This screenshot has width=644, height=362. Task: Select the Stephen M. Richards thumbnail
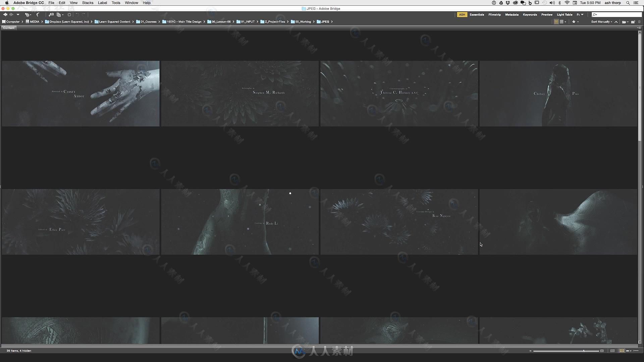pyautogui.click(x=240, y=94)
